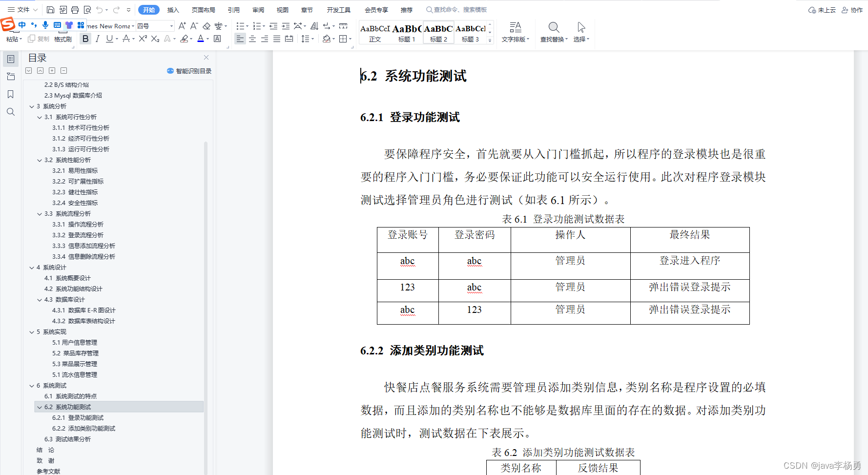Apply distributed alignment

289,39
